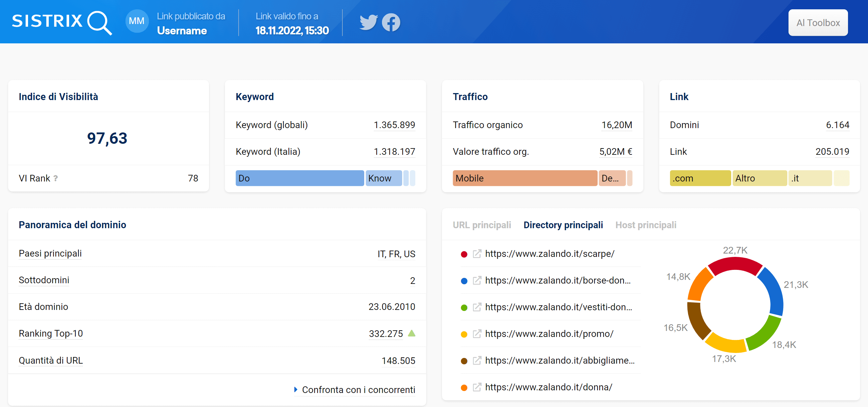Click the Ranking Top-10 label
This screenshot has height=407, width=868.
[x=50, y=333]
